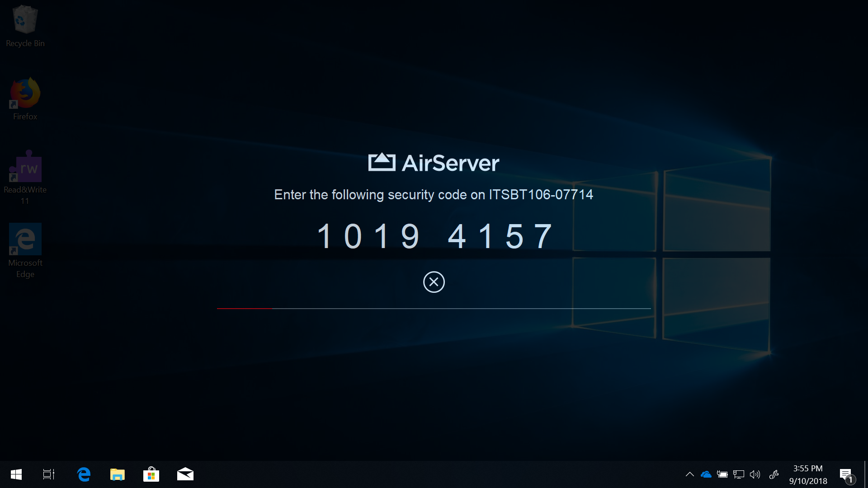
Task: Click the security code digits 1019 4157
Action: coord(434,236)
